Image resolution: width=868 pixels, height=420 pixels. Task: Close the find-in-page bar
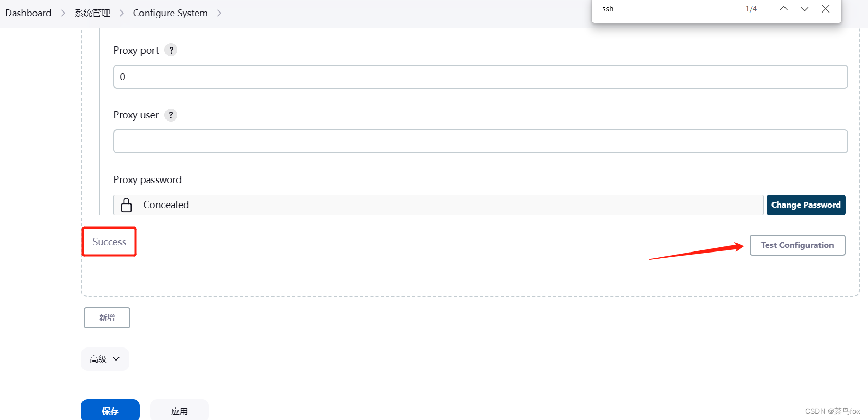[x=826, y=9]
